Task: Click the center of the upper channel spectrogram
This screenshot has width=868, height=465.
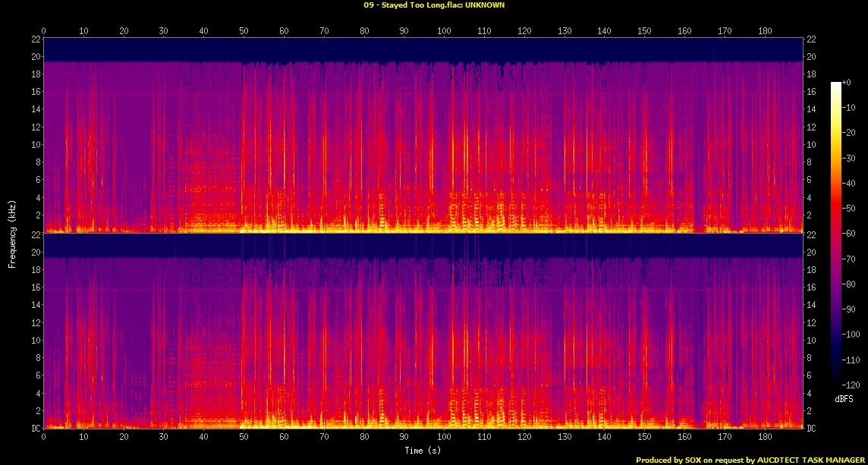Action: [423, 135]
